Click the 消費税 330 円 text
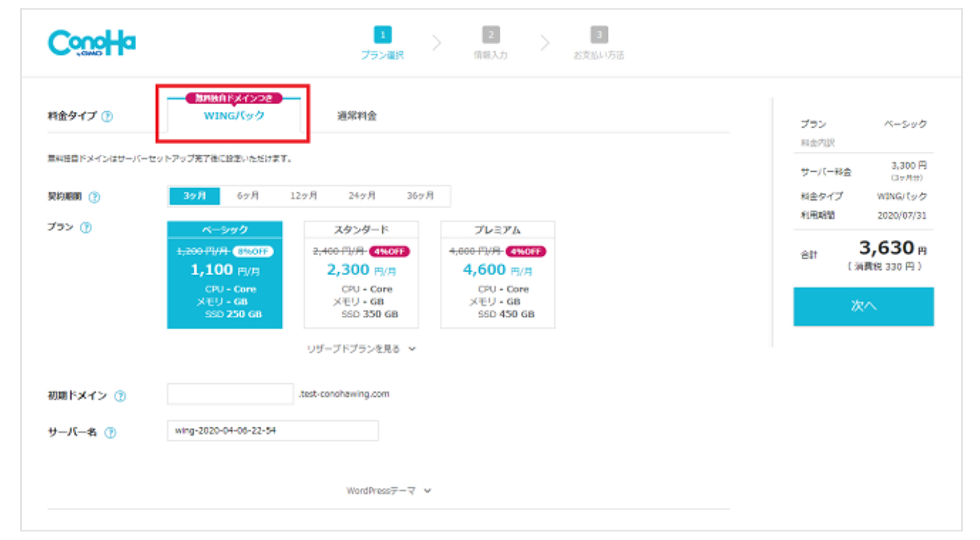Image resolution: width=980 pixels, height=540 pixels. tap(884, 267)
